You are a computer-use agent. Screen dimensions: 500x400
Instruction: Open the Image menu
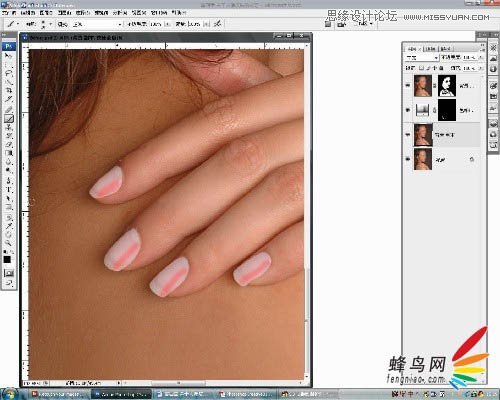(46, 13)
